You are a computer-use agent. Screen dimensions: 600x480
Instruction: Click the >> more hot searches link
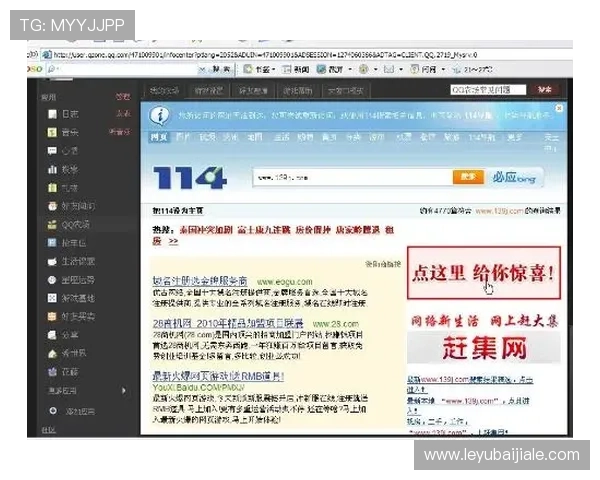click(173, 241)
